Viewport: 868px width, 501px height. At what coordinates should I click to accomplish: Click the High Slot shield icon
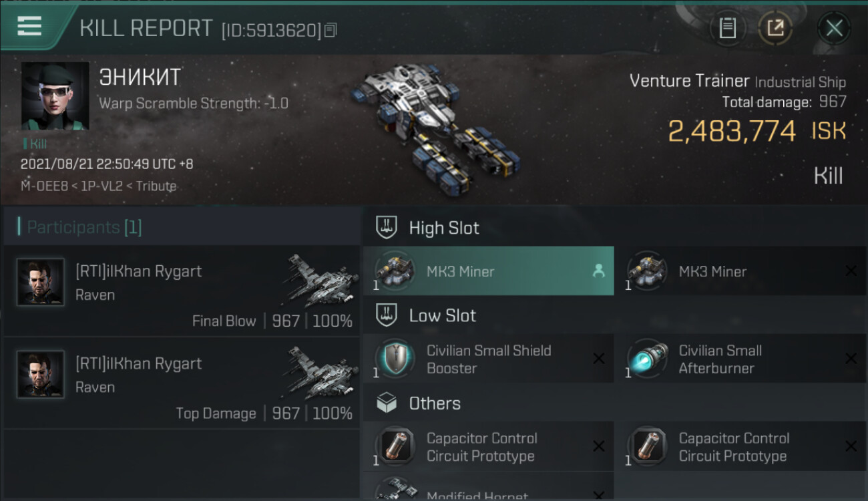(386, 227)
